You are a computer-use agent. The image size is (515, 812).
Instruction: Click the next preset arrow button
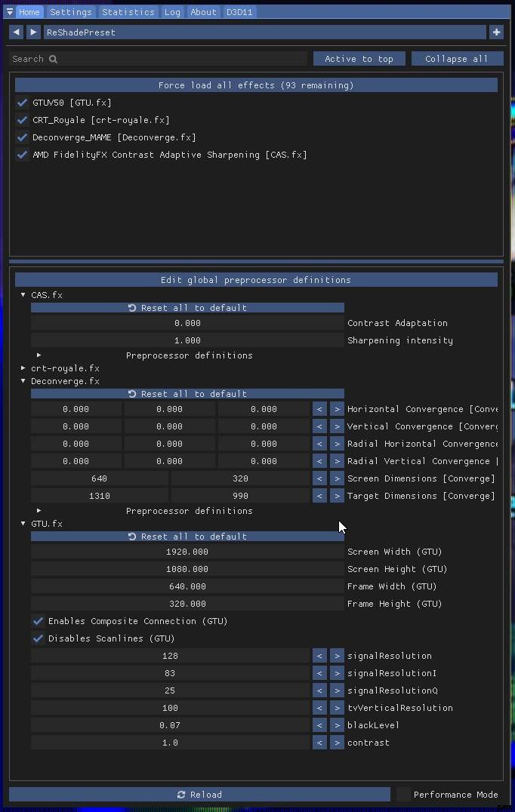tap(33, 32)
